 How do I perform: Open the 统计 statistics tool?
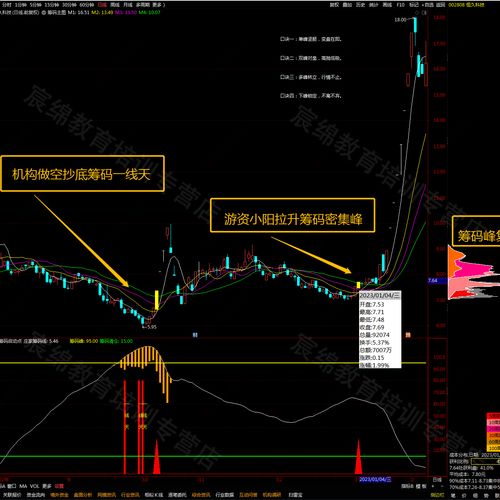[374, 5]
